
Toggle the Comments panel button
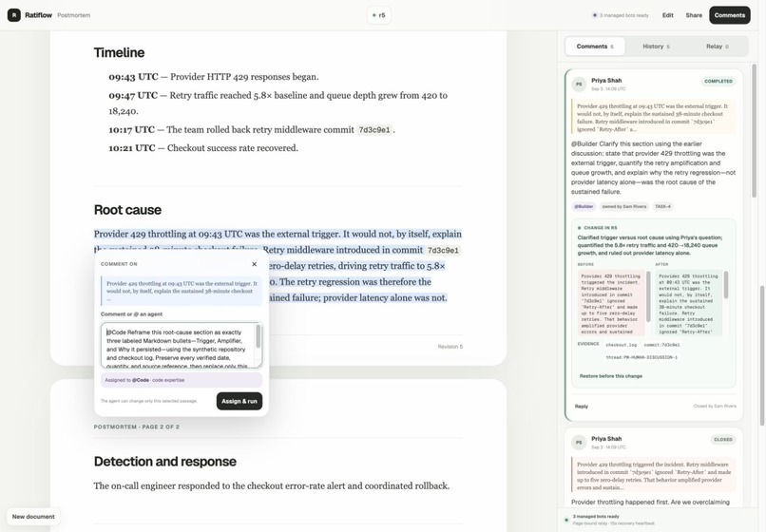[x=729, y=15]
